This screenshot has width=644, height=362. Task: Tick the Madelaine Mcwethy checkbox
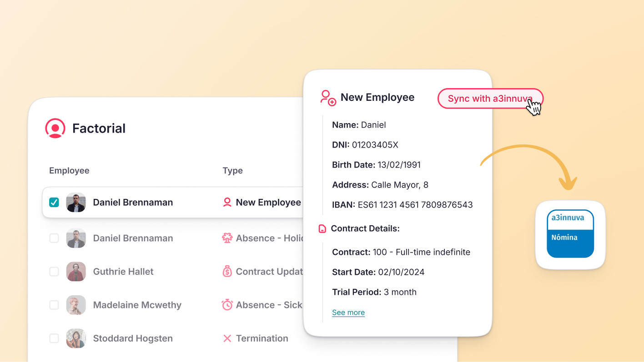click(54, 305)
